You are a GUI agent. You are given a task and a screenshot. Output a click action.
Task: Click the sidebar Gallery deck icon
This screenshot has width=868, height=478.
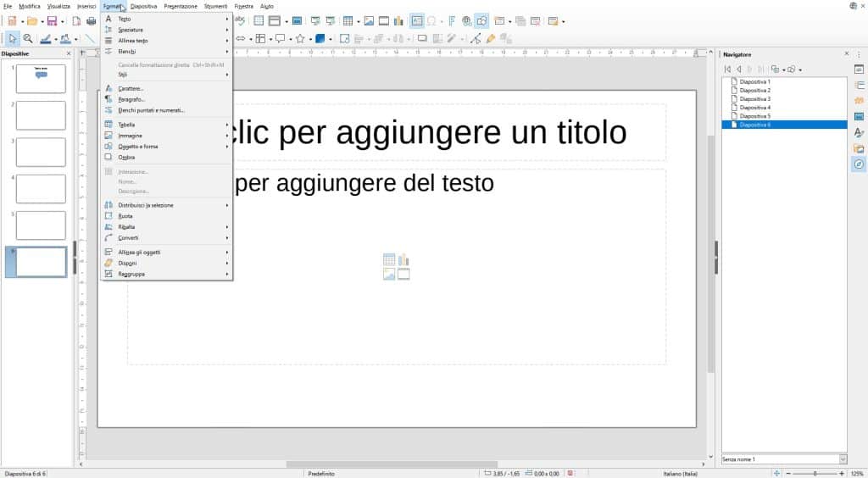pyautogui.click(x=859, y=148)
